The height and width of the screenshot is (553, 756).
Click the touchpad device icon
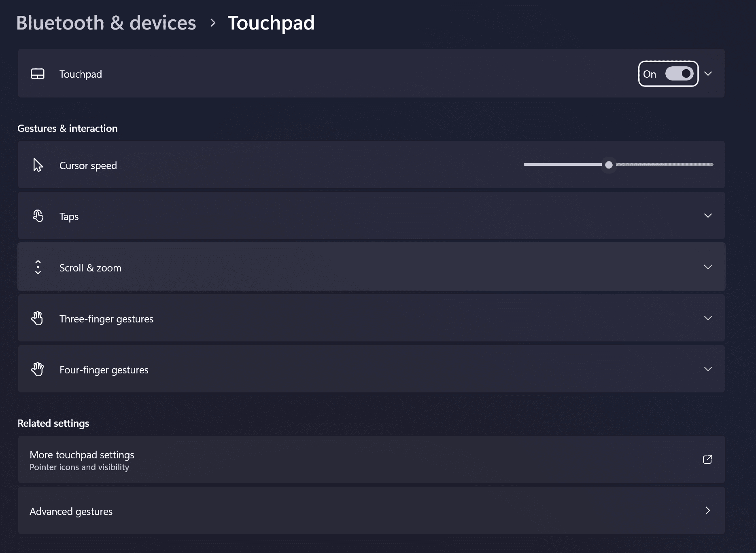[x=38, y=74]
